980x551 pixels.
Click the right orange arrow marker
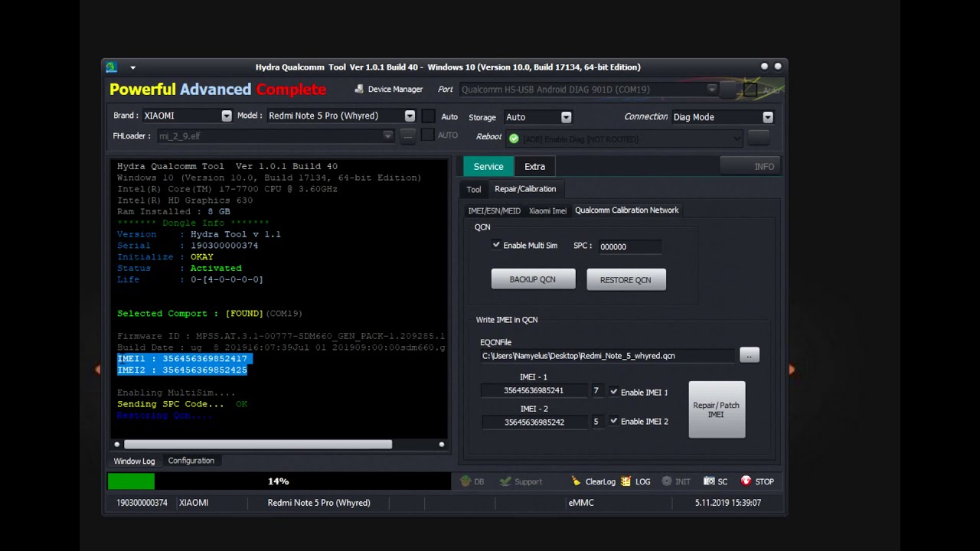pyautogui.click(x=792, y=370)
